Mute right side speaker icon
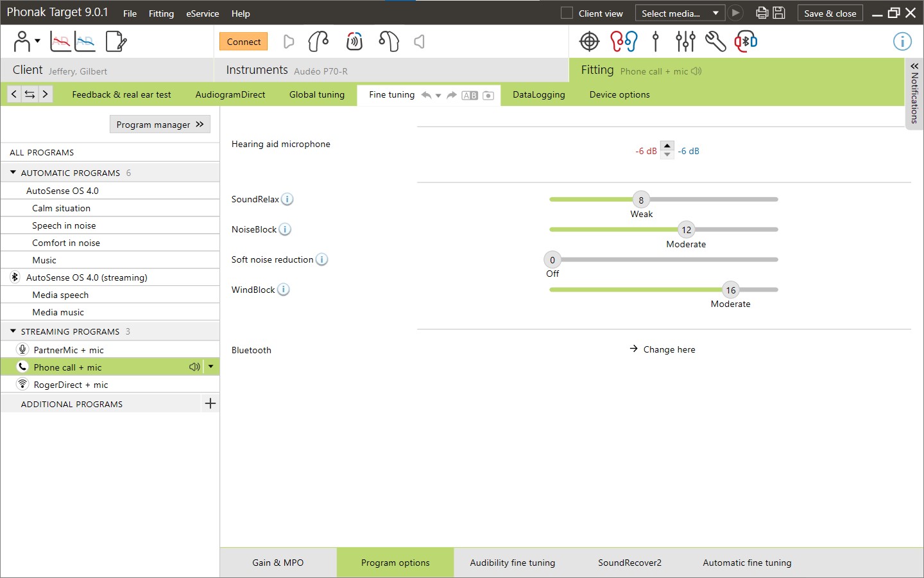 coord(289,42)
